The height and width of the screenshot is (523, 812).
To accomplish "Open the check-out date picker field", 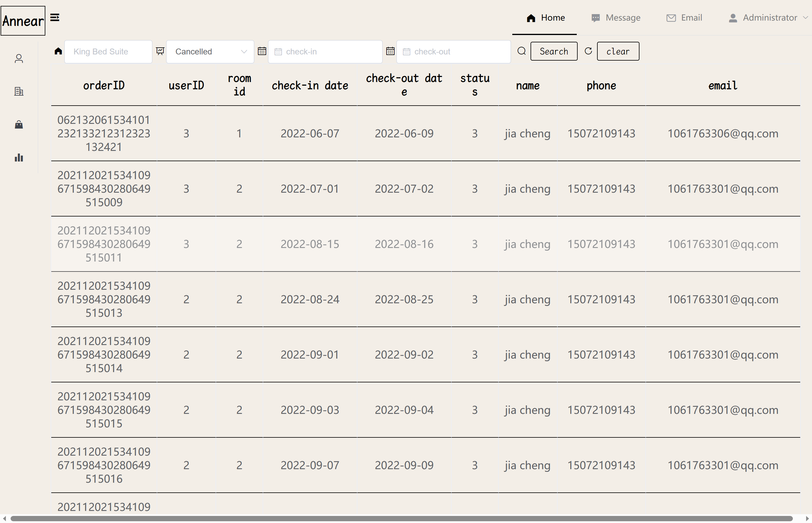I will tap(453, 51).
